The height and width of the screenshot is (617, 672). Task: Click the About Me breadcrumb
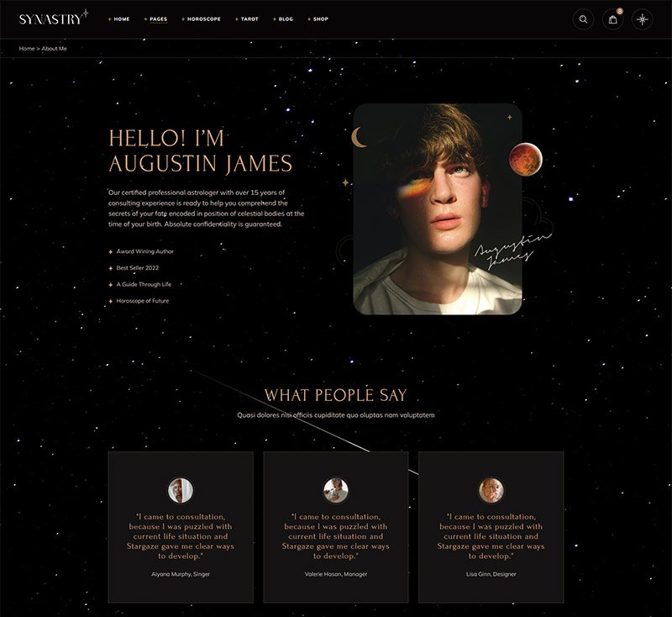(54, 49)
